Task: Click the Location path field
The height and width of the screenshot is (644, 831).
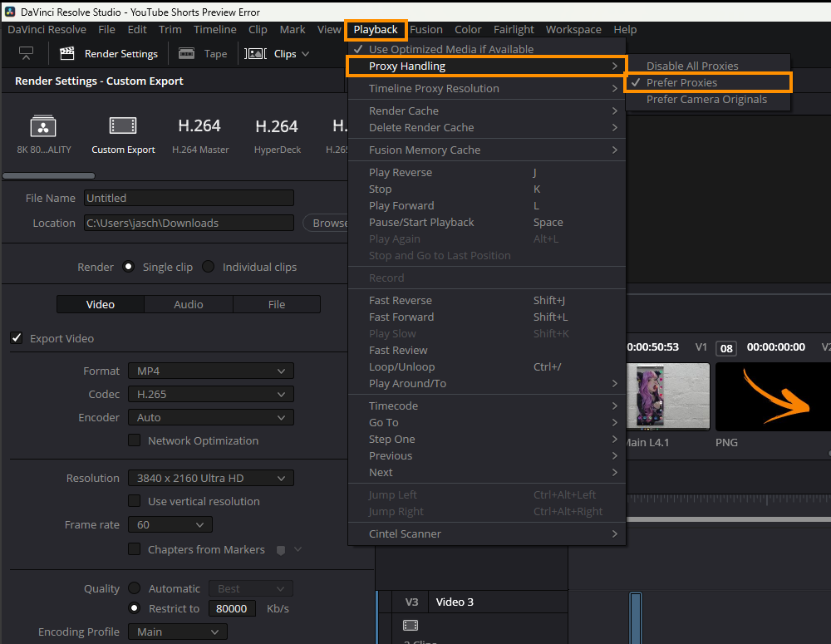Action: tap(189, 223)
